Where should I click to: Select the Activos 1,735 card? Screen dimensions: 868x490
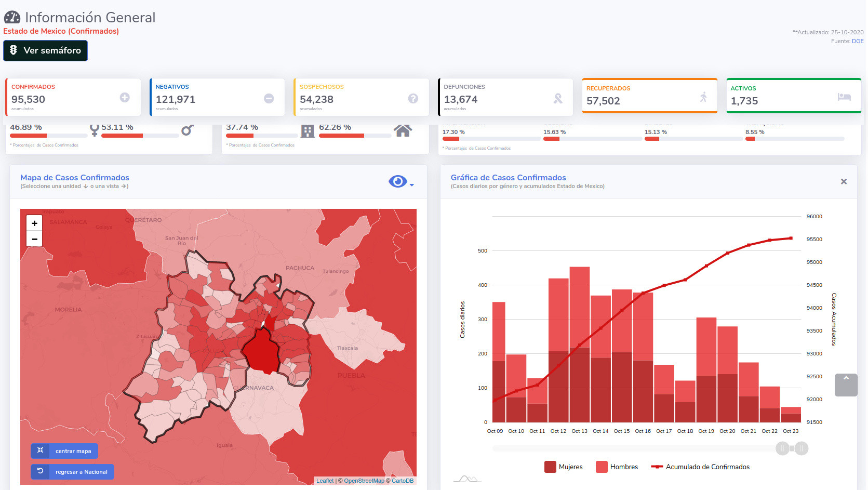(794, 96)
